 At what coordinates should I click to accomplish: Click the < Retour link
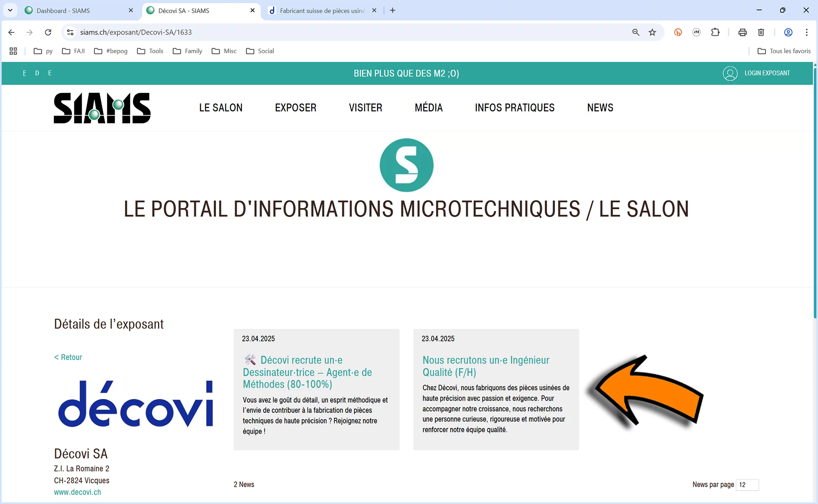pos(68,357)
